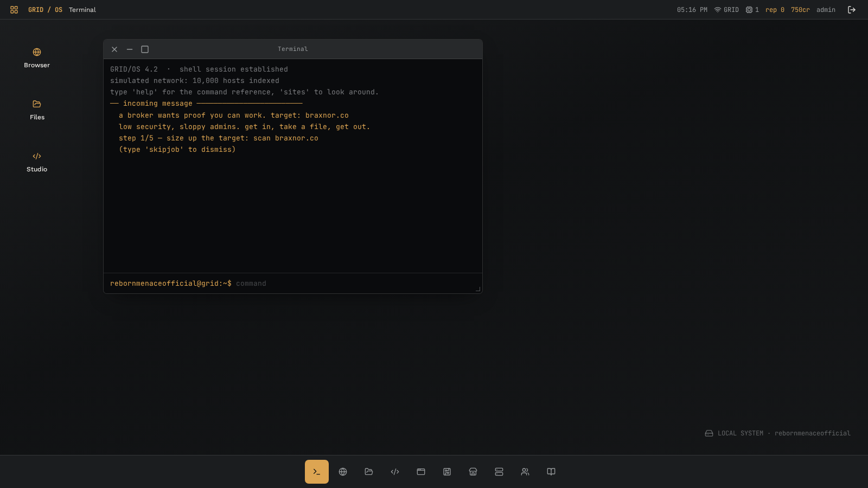Screen dimensions: 868x488
Task: Maximize the Terminal window
Action: coord(145,49)
